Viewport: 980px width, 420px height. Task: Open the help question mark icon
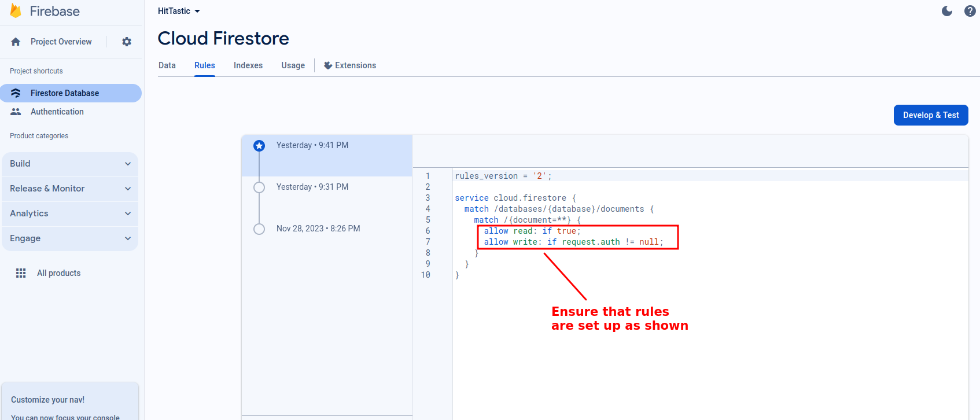pos(970,11)
